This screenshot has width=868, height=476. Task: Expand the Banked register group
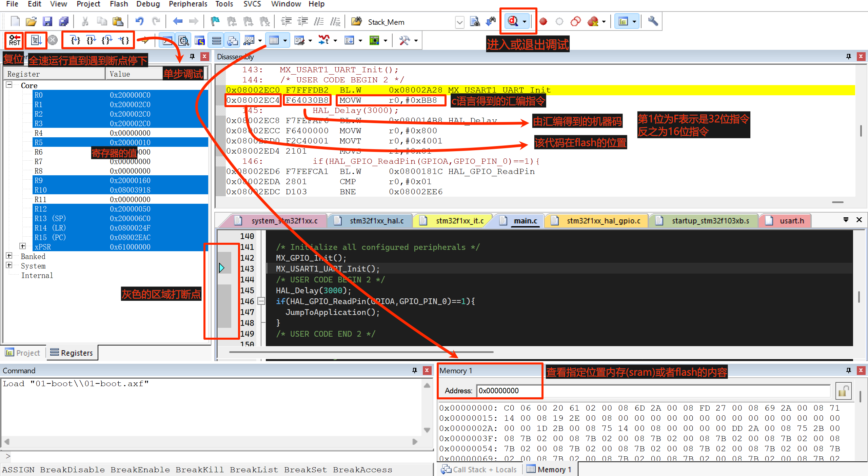[9, 256]
